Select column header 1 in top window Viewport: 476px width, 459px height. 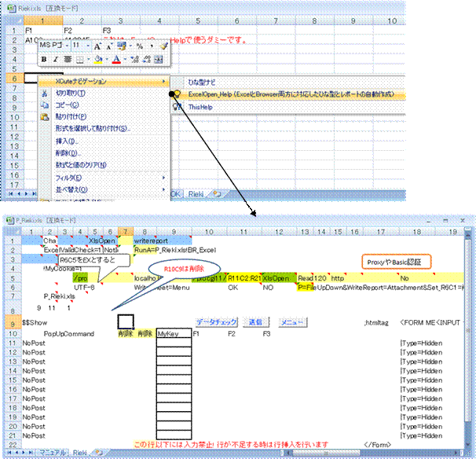coord(42,20)
